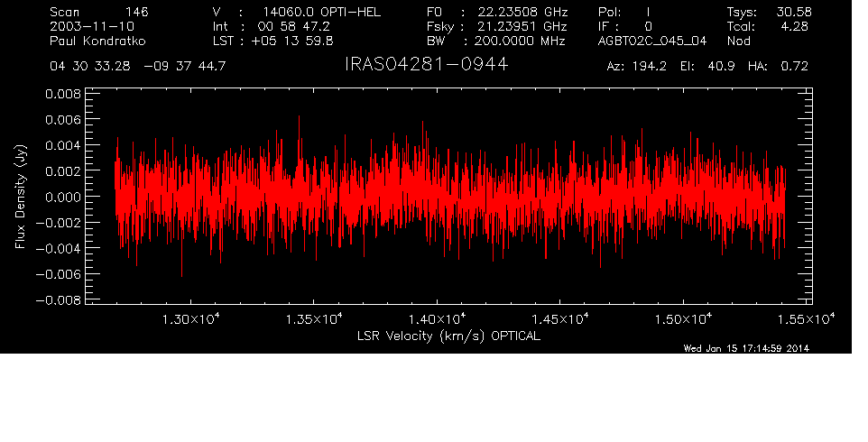
Task: Click observer name Paul Kondratko
Action: [98, 41]
